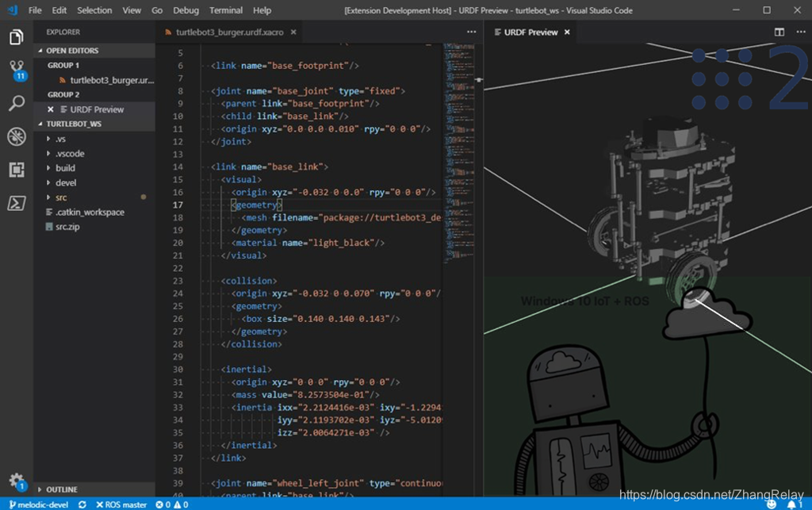
Task: Click the GROUP 1 label
Action: tap(63, 65)
